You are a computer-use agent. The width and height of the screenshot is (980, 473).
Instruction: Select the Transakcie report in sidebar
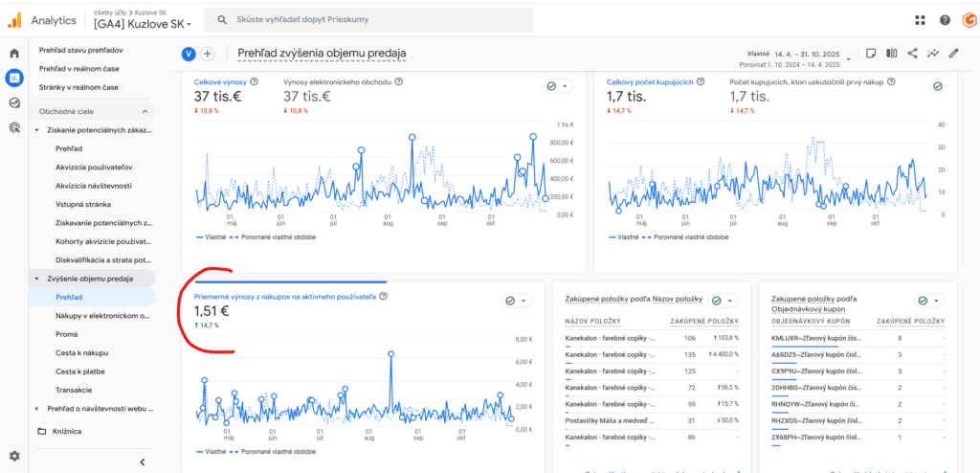[x=74, y=390]
